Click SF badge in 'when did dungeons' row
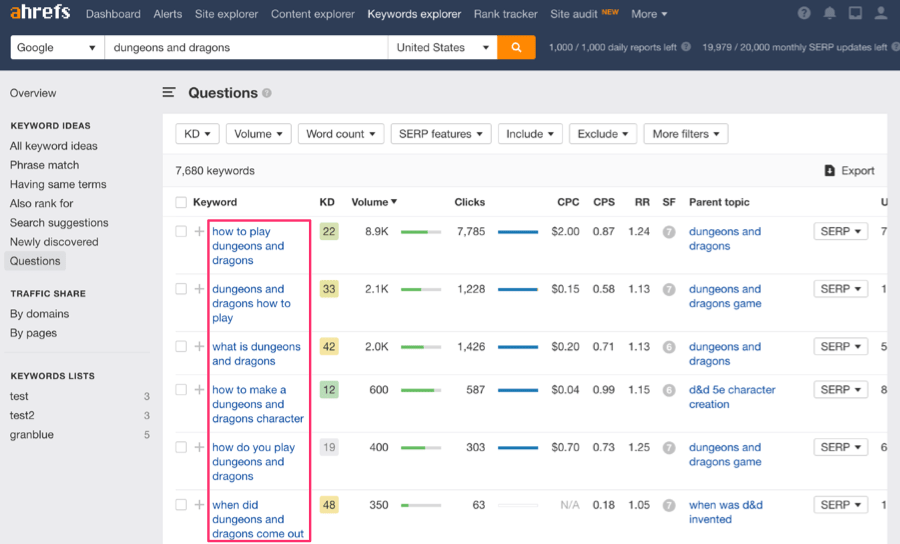 pos(669,506)
